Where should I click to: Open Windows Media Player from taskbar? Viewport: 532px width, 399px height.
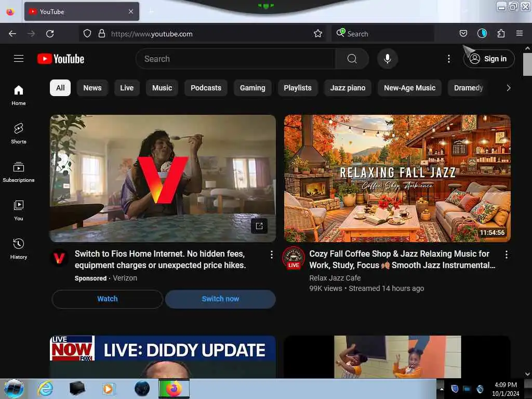(x=109, y=389)
